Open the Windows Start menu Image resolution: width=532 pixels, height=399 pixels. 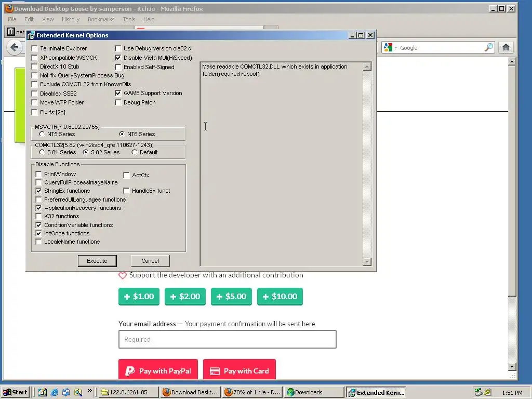[15, 392]
